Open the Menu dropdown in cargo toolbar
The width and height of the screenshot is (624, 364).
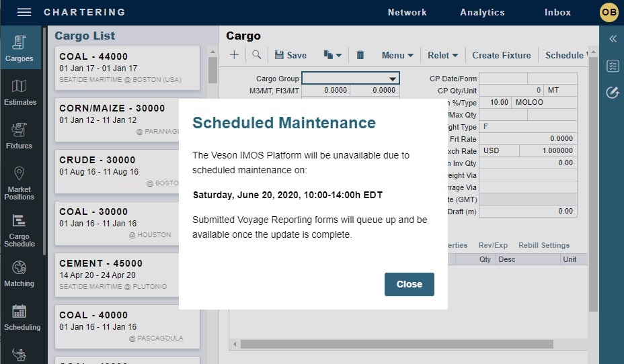click(x=397, y=55)
